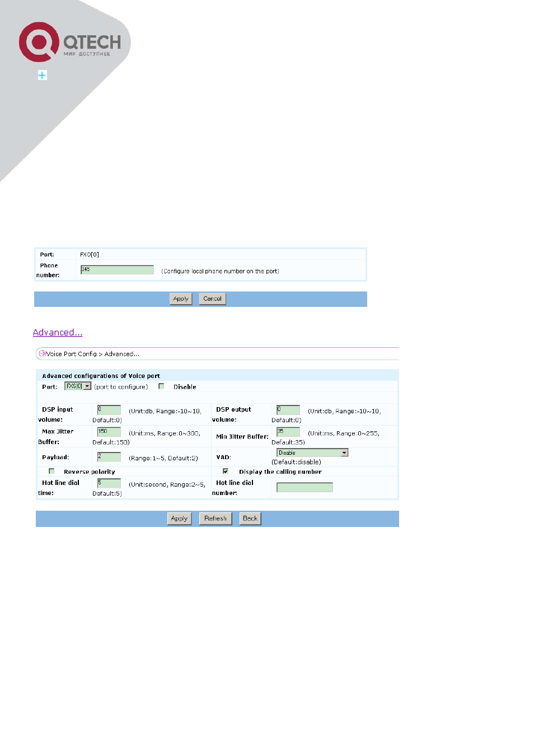Click Apply under the Phone number form
Screen dimensions: 534x756
[181, 299]
